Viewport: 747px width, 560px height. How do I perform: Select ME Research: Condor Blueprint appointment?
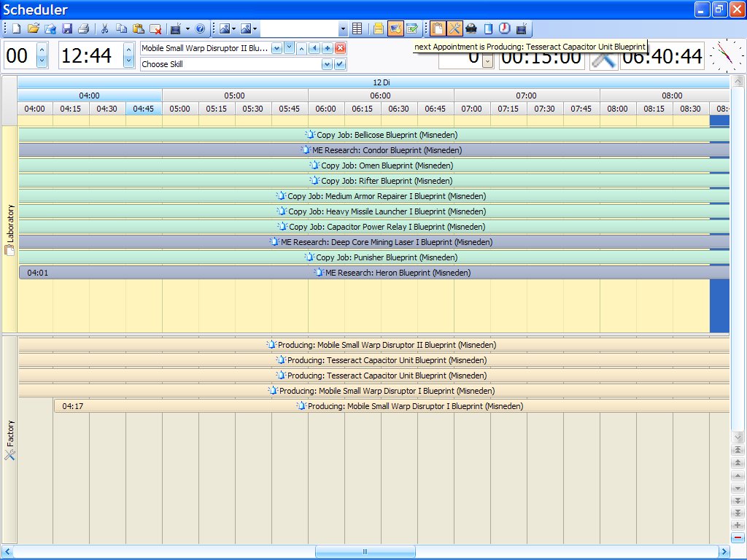[374, 150]
